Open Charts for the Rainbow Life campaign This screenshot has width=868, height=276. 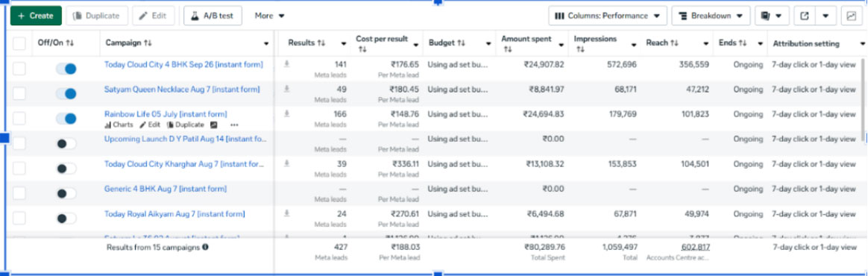[119, 125]
